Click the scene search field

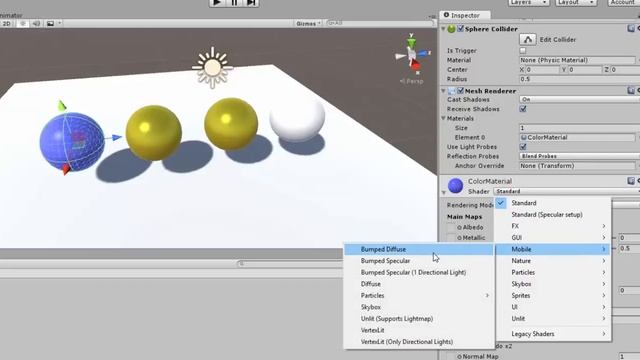(380, 23)
